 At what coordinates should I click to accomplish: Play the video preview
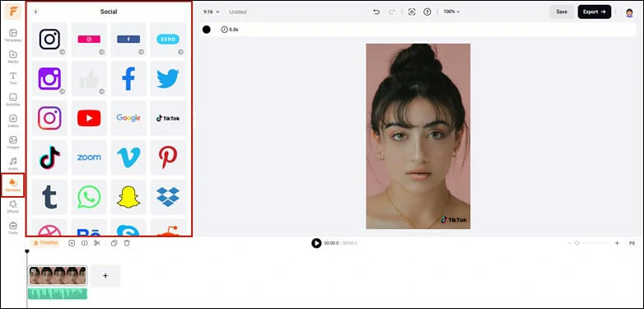(x=316, y=243)
